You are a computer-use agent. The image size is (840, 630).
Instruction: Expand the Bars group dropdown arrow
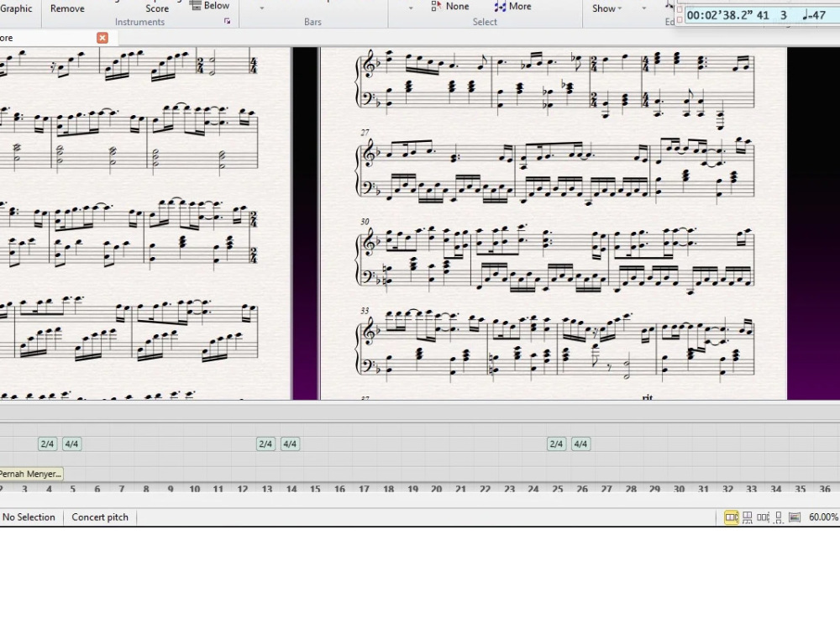click(262, 8)
